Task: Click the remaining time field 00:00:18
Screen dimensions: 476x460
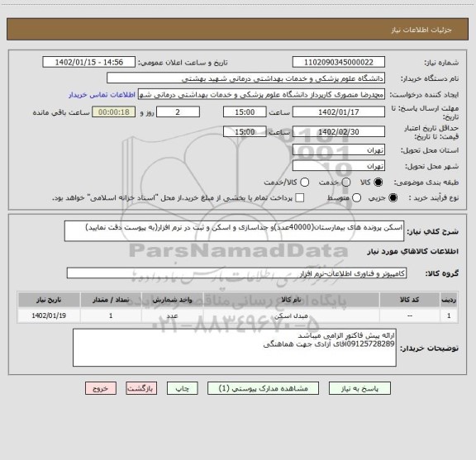Action: tap(114, 112)
